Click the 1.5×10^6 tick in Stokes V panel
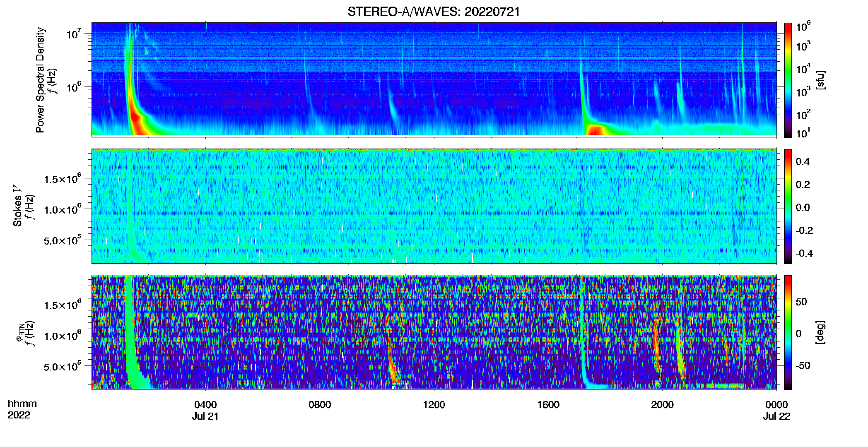This screenshot has width=868, height=447. point(63,179)
